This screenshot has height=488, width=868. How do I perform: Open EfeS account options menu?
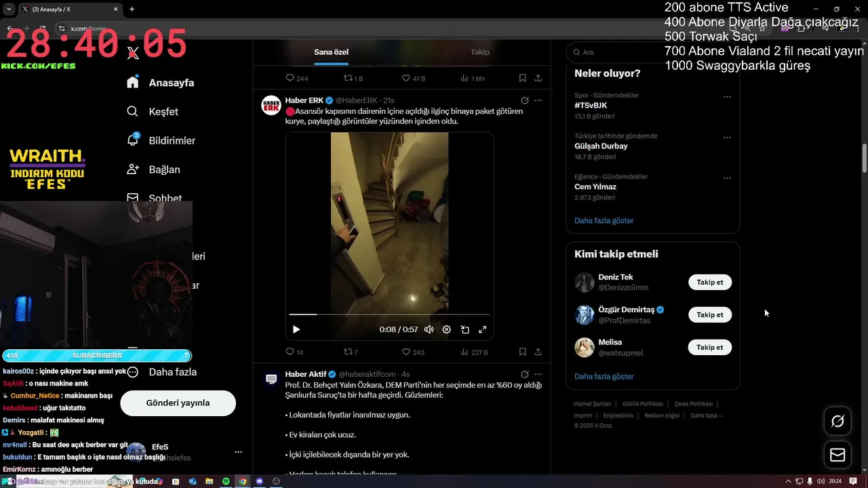click(238, 451)
